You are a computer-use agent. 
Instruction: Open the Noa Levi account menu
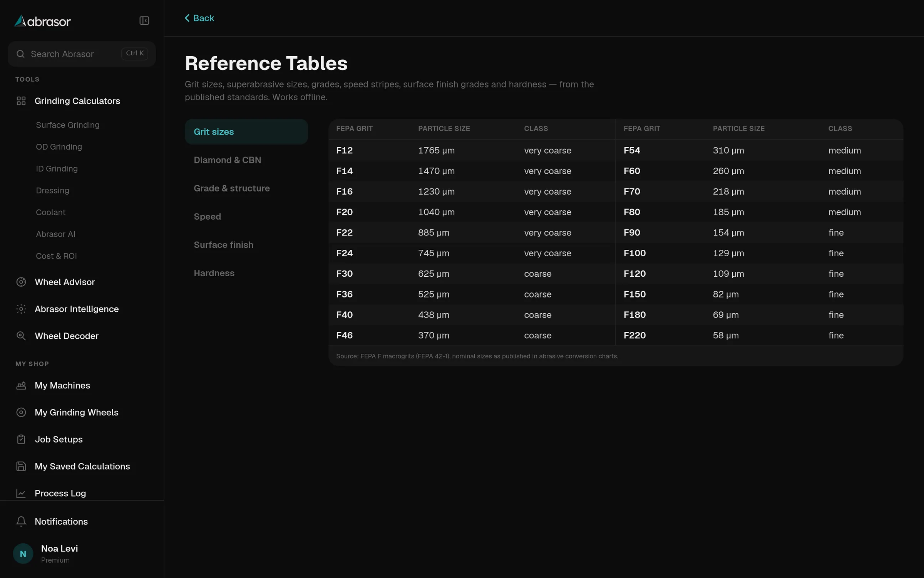[x=82, y=554]
